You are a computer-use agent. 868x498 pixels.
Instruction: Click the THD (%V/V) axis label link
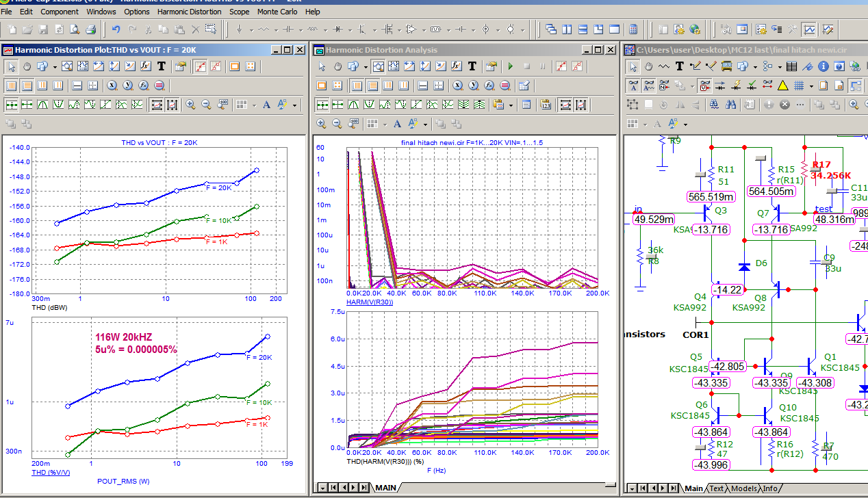click(51, 473)
